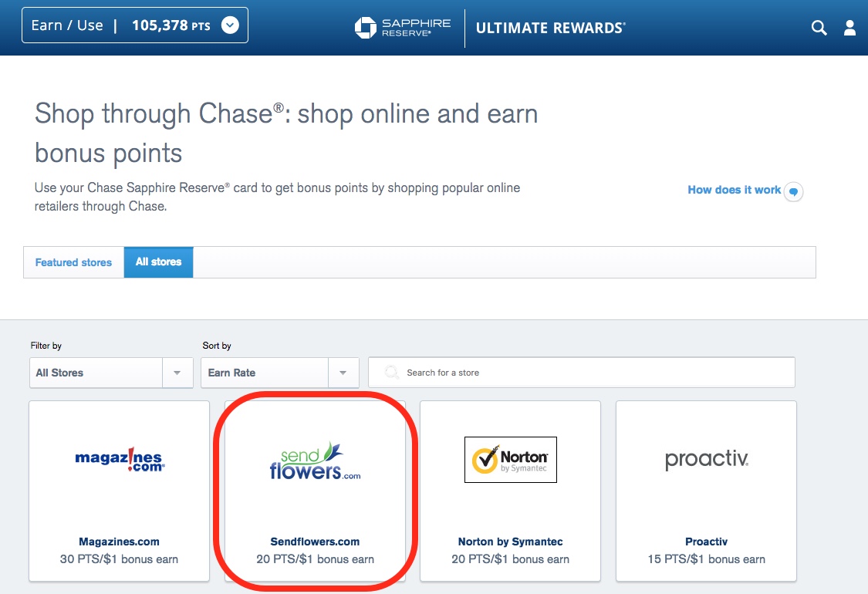The width and height of the screenshot is (868, 594).
Task: Click Sendflowers.com 20 PTS/$1 bonus earn text
Action: [x=315, y=559]
